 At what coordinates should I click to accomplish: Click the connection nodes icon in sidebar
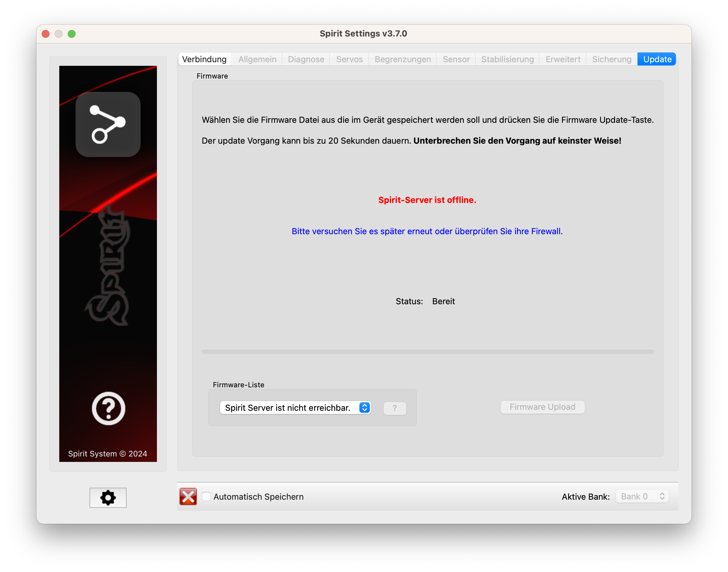(x=108, y=124)
